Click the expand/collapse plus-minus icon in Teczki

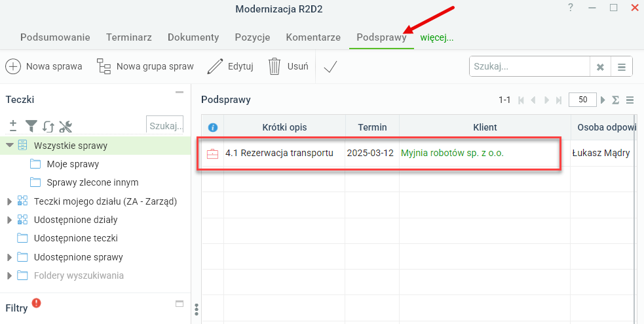tap(13, 126)
